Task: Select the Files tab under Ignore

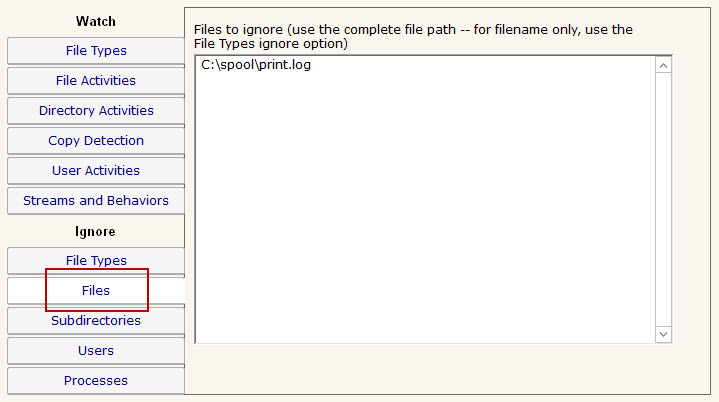Action: tap(96, 291)
